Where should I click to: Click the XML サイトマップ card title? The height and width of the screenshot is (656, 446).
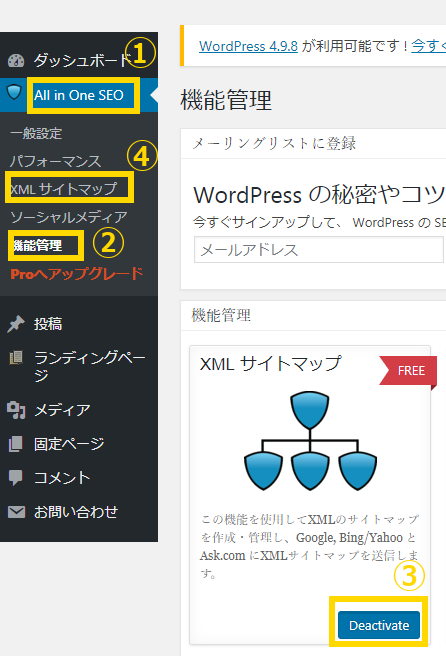(x=271, y=364)
